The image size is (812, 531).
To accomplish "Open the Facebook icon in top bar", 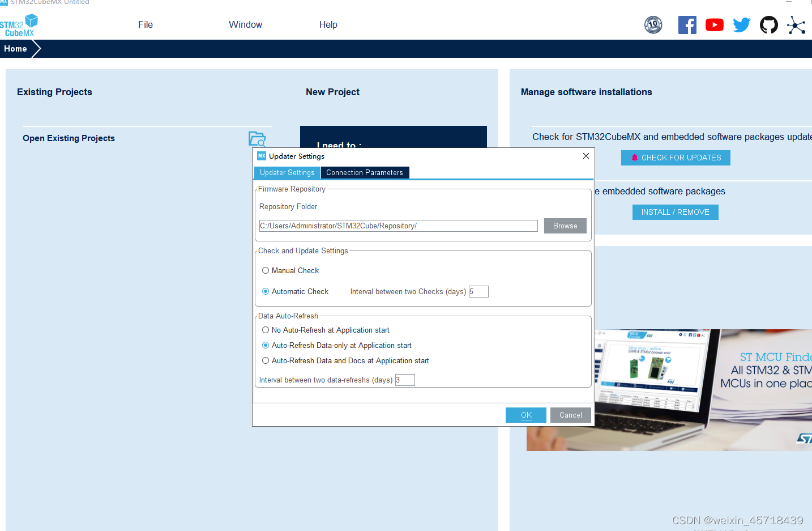I will (x=687, y=25).
